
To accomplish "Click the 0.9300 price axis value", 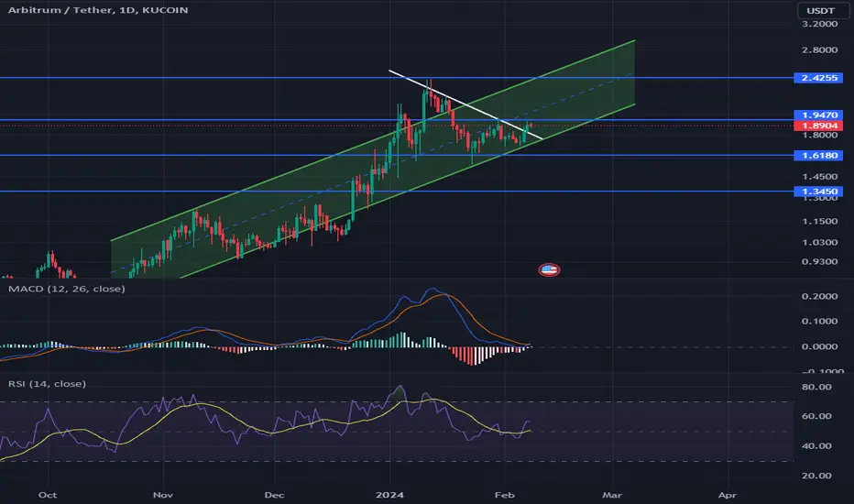I will pos(820,261).
